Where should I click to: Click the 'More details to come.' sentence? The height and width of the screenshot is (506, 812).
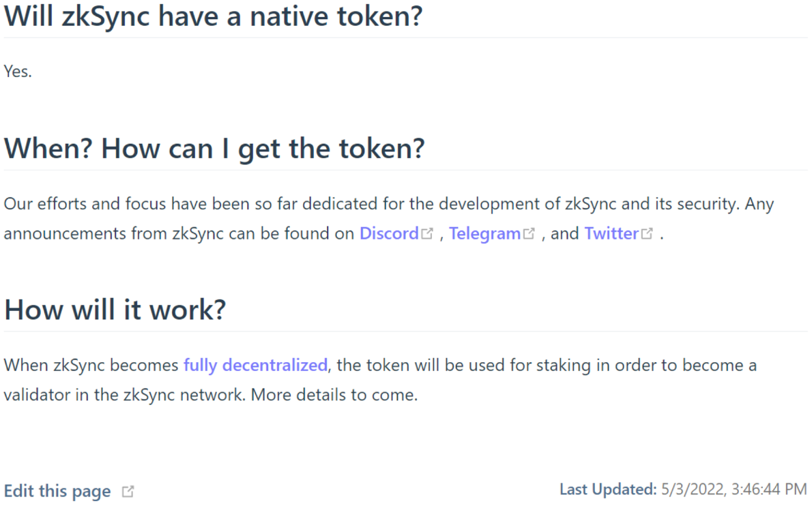334,396
